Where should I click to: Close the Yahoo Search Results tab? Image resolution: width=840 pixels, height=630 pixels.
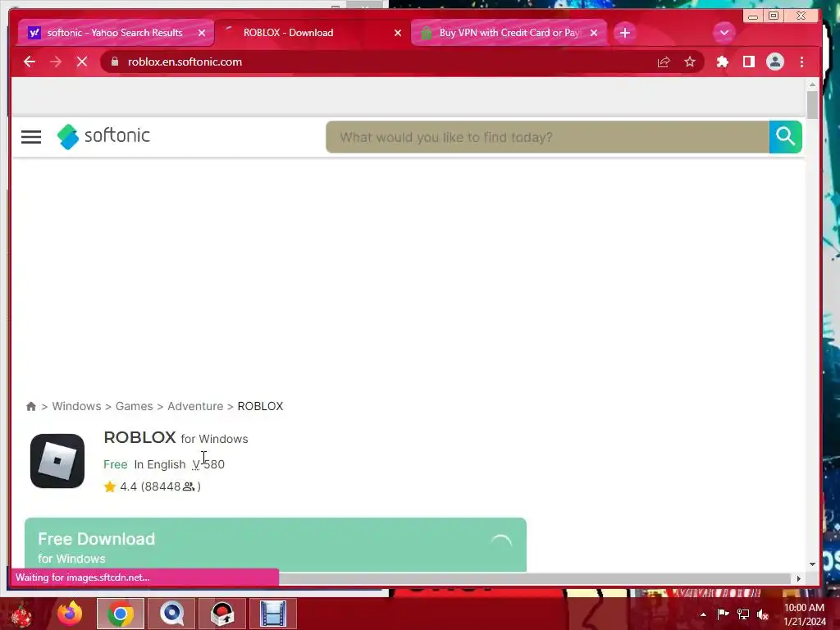click(202, 33)
